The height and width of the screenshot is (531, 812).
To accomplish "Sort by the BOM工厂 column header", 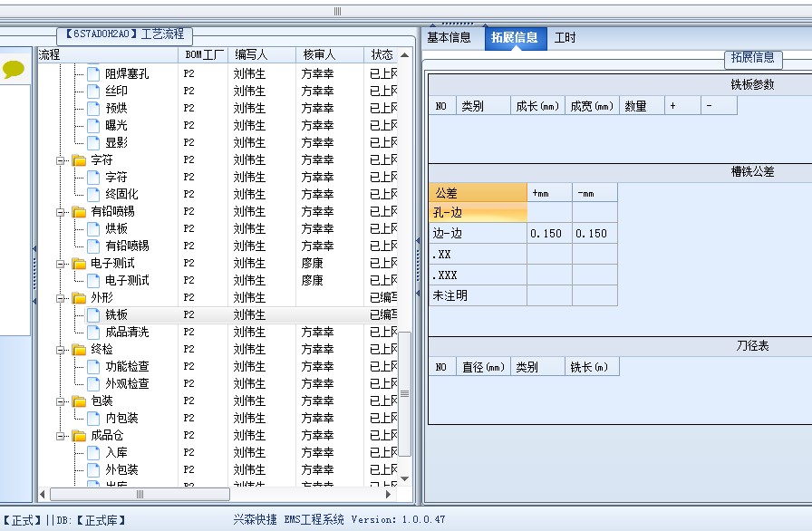I will [204, 55].
